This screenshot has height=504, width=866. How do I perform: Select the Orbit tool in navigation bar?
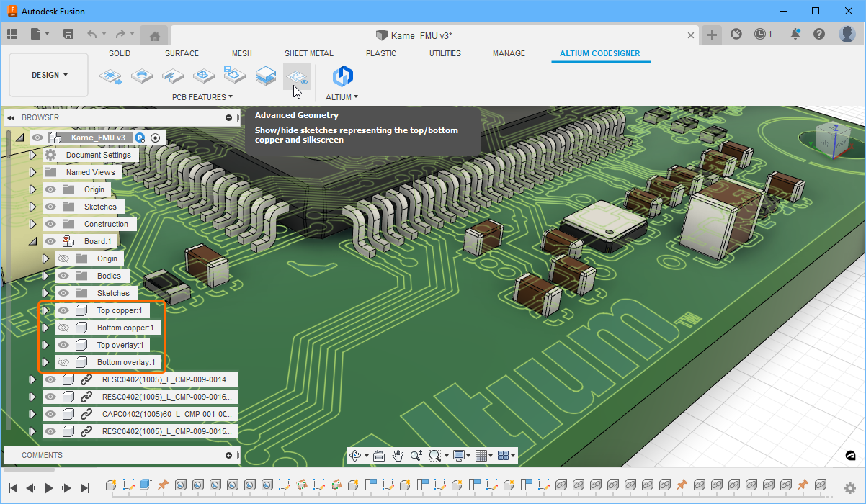coord(355,455)
